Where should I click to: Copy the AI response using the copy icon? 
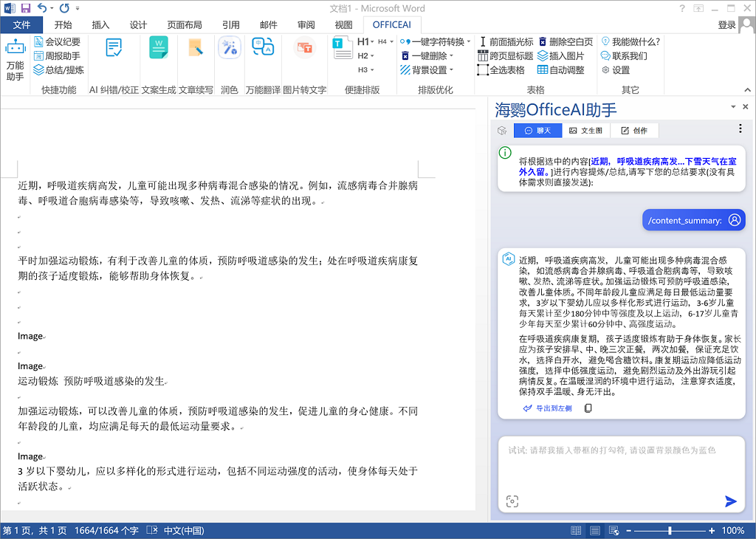[x=588, y=408]
